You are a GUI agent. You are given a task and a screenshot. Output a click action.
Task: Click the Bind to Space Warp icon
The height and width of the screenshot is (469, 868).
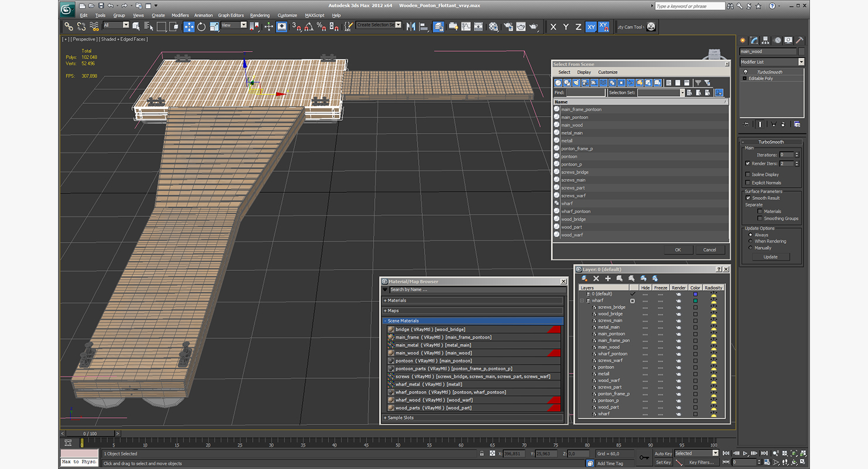(x=94, y=26)
